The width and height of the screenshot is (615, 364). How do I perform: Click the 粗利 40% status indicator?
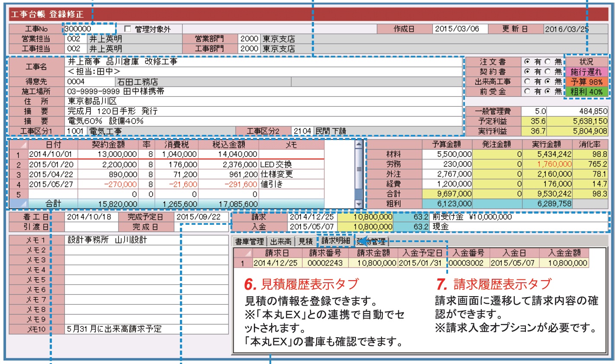[x=586, y=92]
